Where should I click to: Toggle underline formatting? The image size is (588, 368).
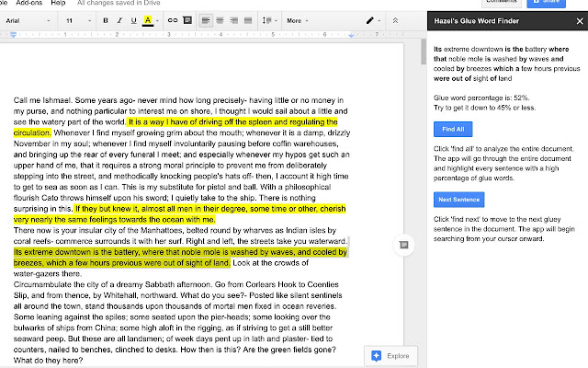(132, 19)
